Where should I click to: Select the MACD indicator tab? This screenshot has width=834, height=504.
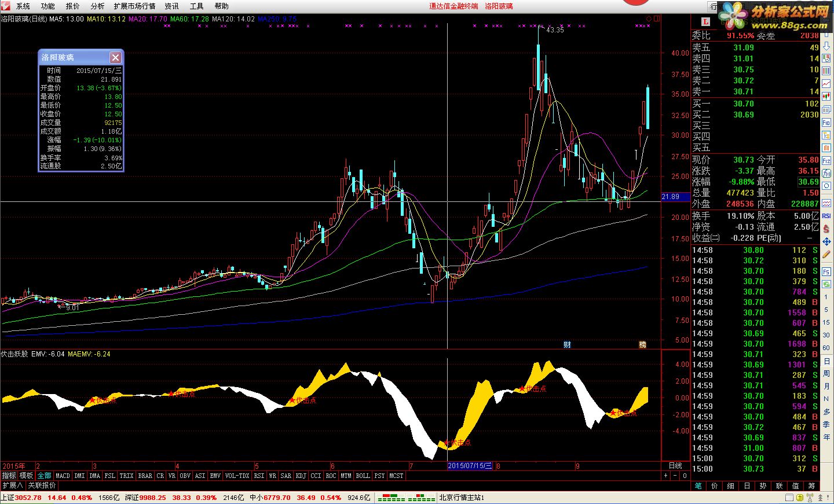(x=63, y=476)
